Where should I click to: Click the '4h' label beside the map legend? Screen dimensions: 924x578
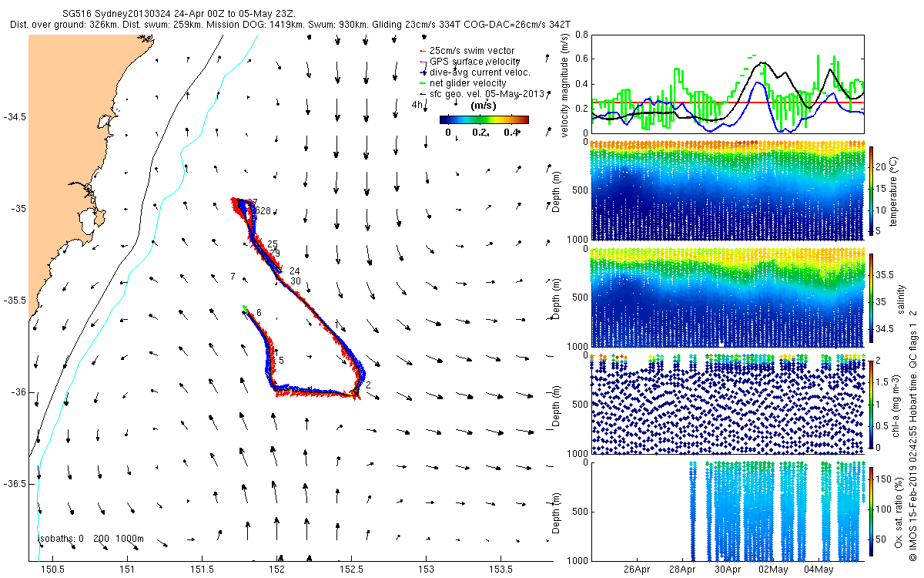click(417, 104)
